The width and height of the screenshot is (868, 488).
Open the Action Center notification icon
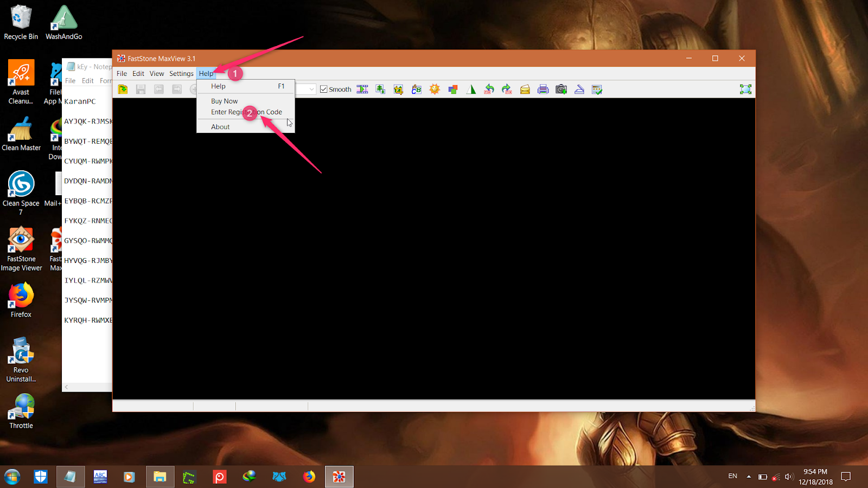click(846, 477)
